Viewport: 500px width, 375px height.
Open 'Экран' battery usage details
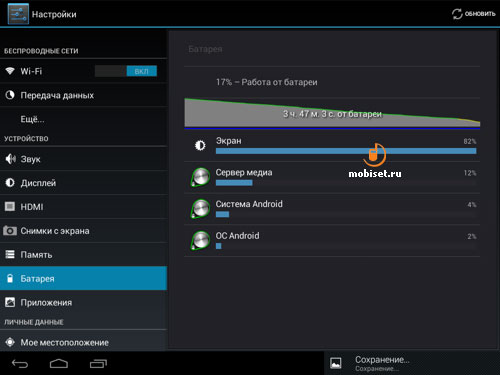coord(332,146)
